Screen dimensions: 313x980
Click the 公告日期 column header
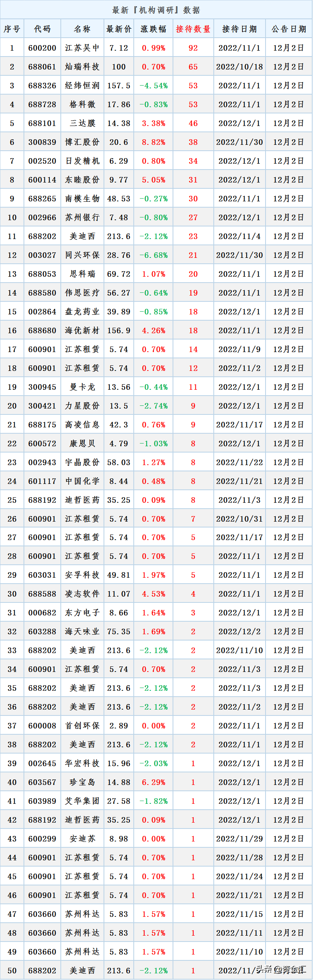289,29
